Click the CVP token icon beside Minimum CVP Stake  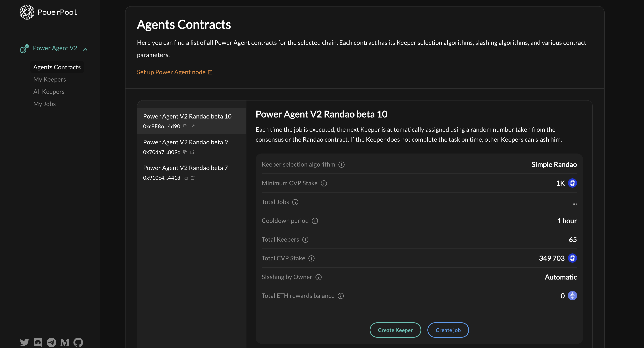click(x=572, y=183)
